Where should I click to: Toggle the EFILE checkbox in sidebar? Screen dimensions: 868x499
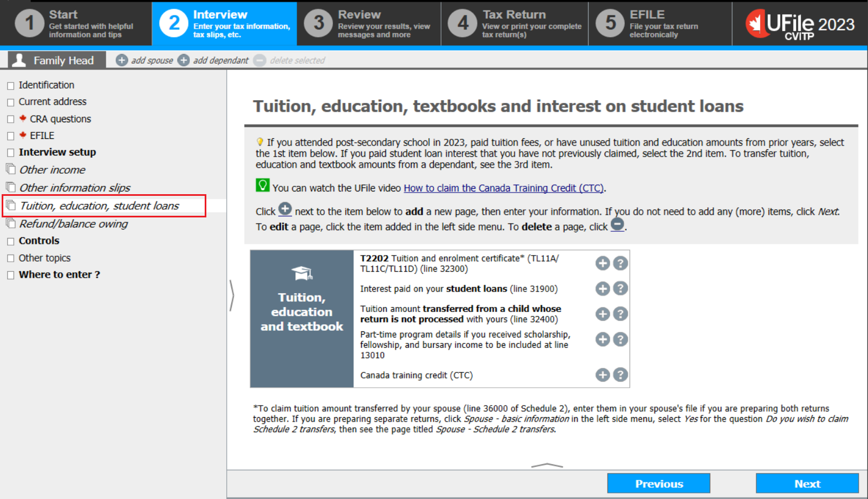11,136
